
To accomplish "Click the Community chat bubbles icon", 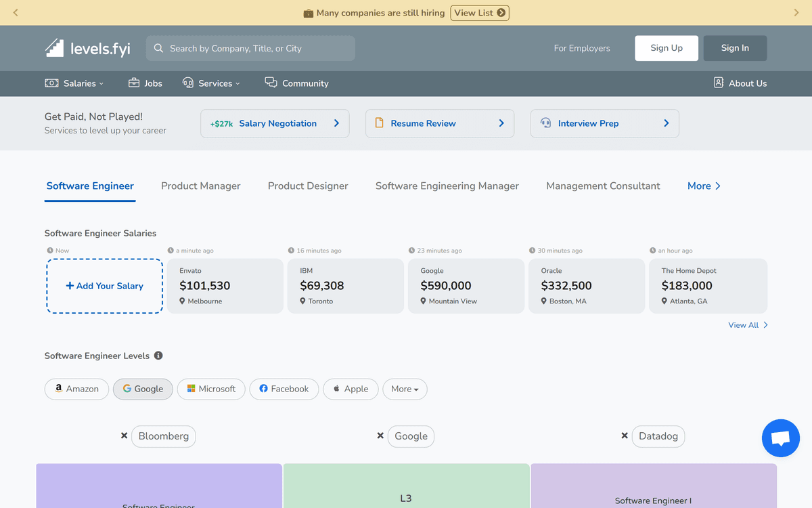I will tap(271, 82).
